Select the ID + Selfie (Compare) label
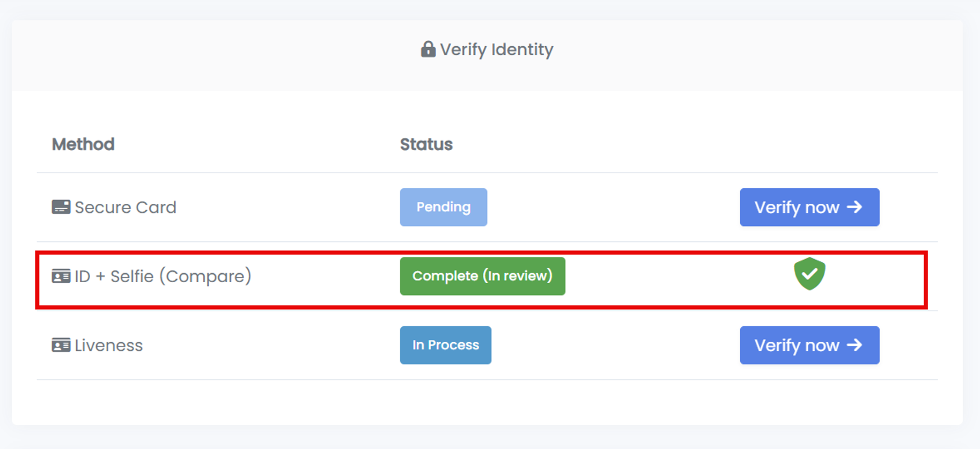This screenshot has height=449, width=980. coord(163,276)
